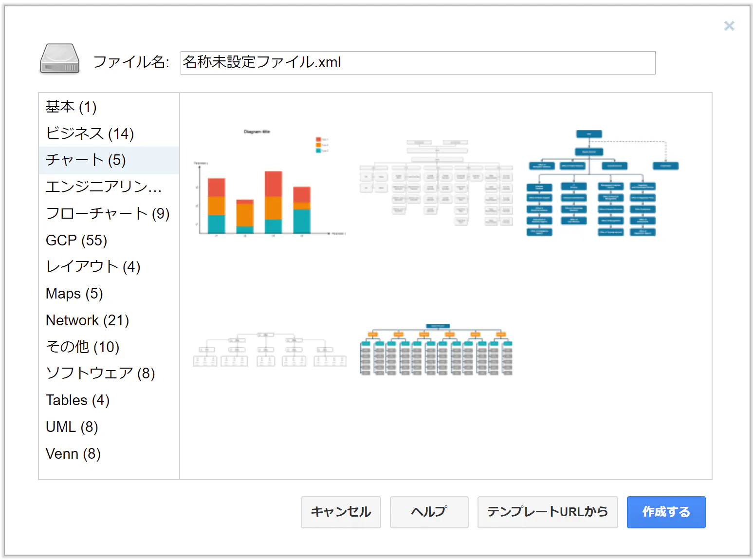Close the template dialog with the X
Viewport: 753px width, 560px height.
pyautogui.click(x=729, y=26)
